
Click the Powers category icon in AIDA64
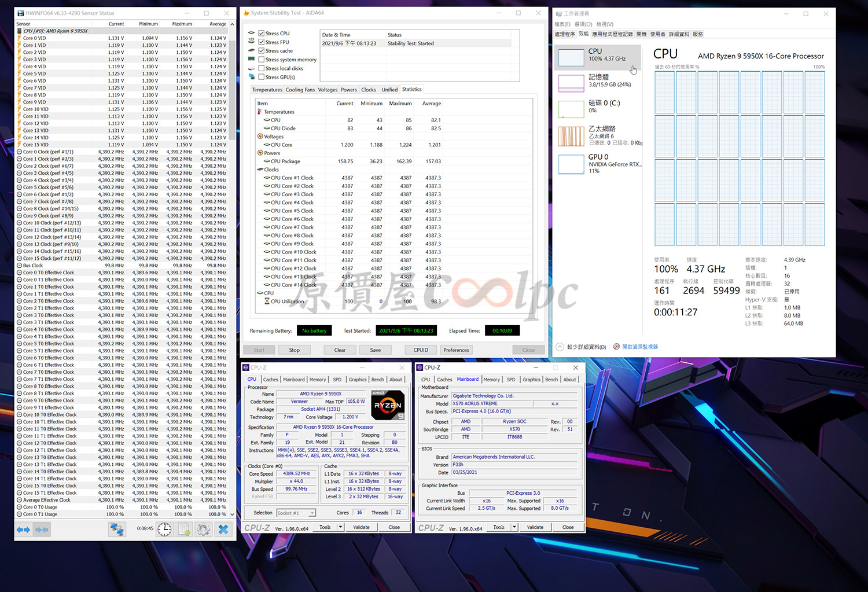click(260, 153)
